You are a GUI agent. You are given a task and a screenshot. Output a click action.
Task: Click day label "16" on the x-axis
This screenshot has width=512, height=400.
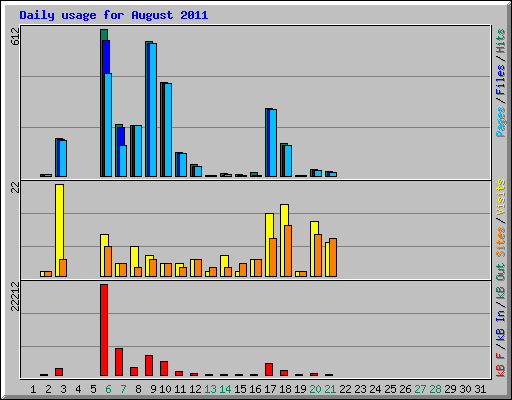coord(255,389)
